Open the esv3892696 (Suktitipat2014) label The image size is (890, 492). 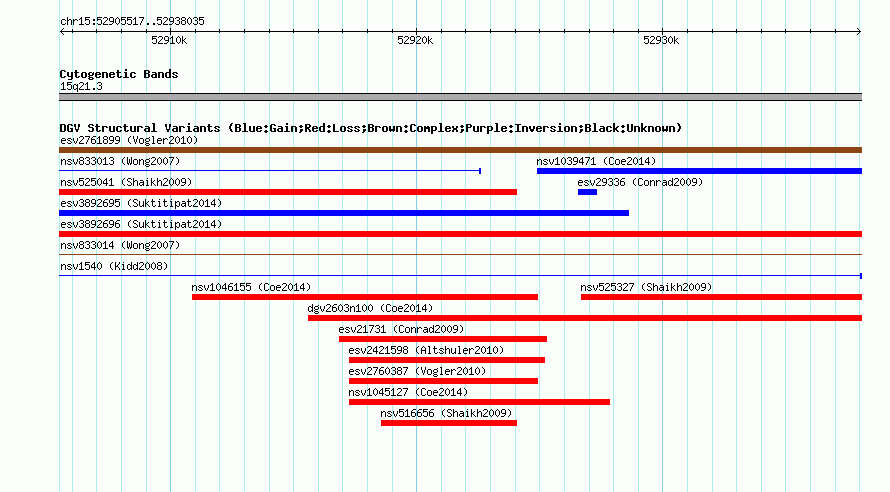[141, 224]
